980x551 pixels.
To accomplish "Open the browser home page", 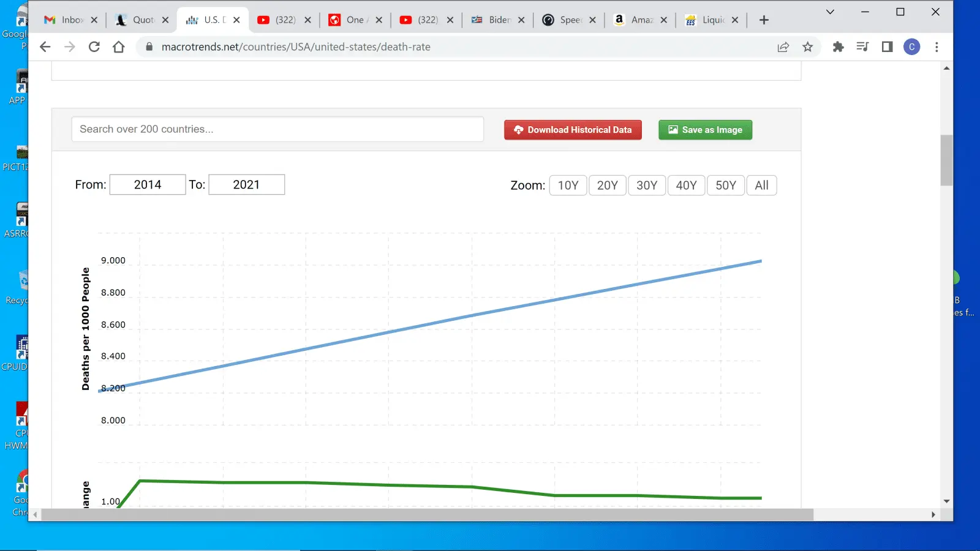I will tap(119, 47).
